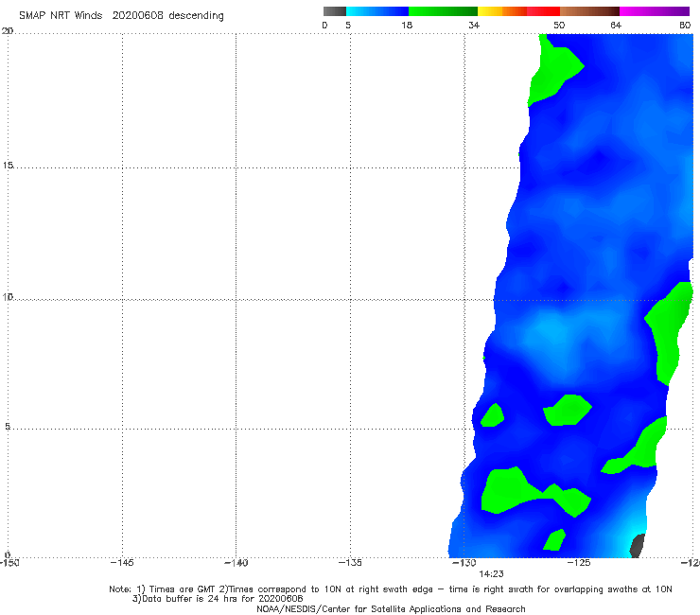The image size is (700, 615).
Task: Click the latitude axis label '20'
Action: coord(8,31)
